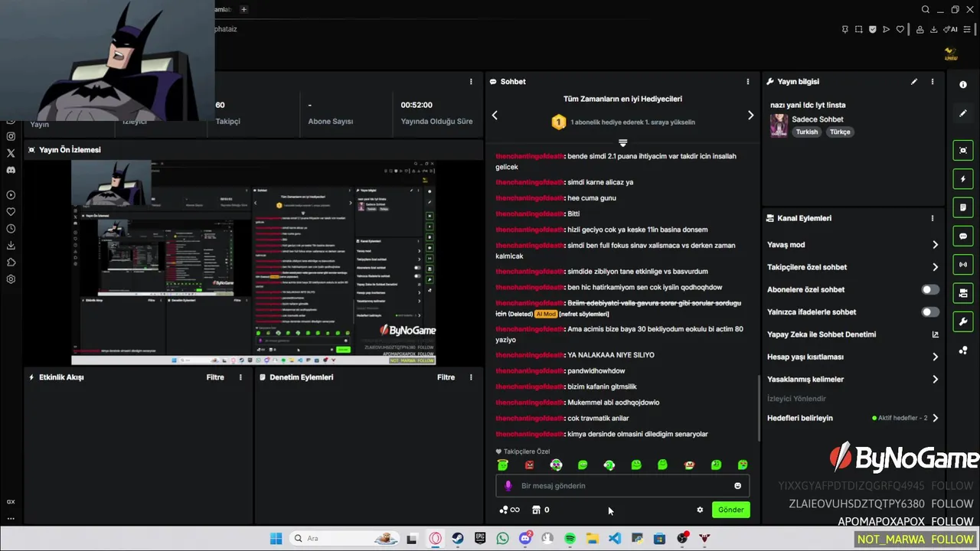Open Spotify from the taskbar

coord(570,539)
